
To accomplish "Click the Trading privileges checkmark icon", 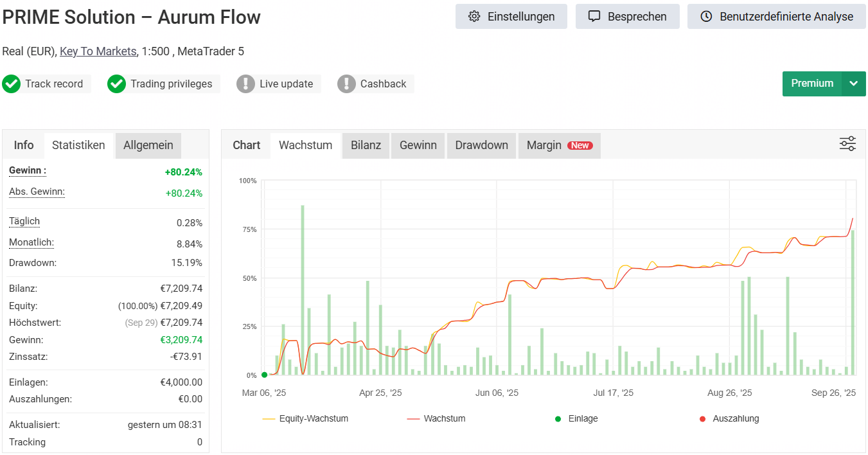I will (x=116, y=84).
